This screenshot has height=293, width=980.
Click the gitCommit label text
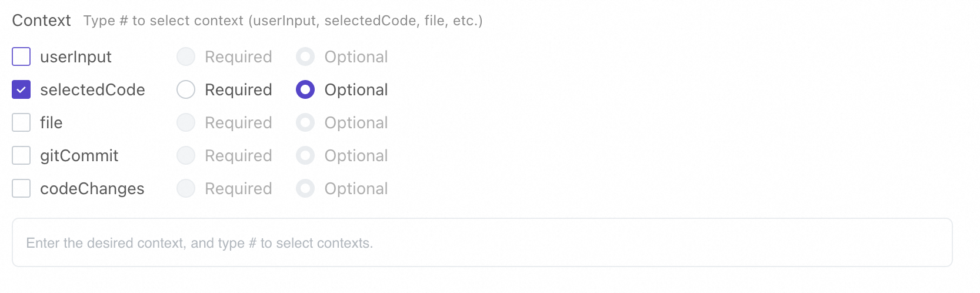click(x=79, y=155)
